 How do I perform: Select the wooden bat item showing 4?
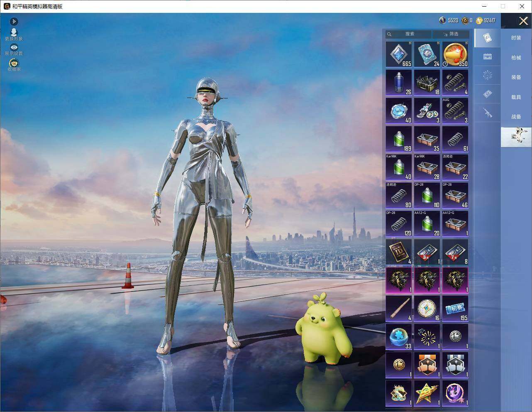pos(399,308)
